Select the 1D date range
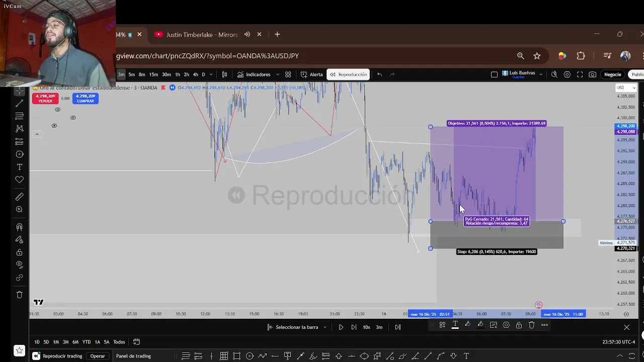Viewport: 644px width, 362px height. tap(37, 342)
